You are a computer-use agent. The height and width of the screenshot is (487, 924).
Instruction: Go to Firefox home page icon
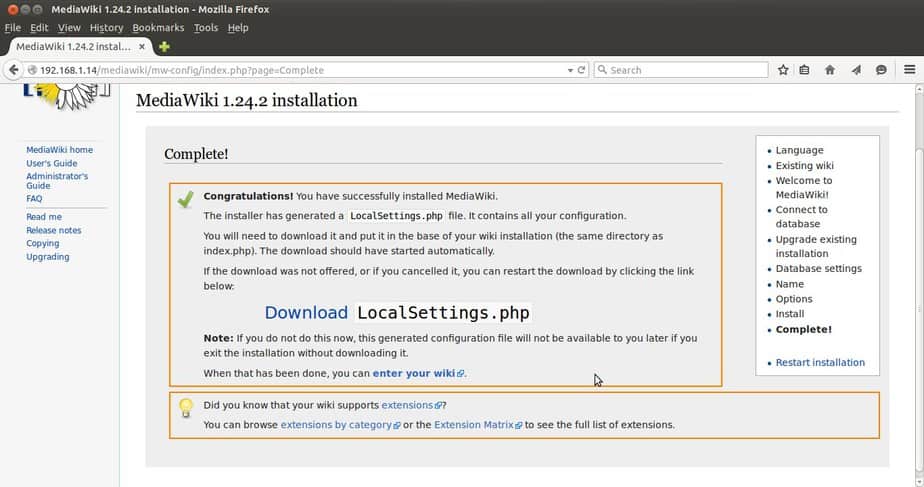(x=830, y=70)
